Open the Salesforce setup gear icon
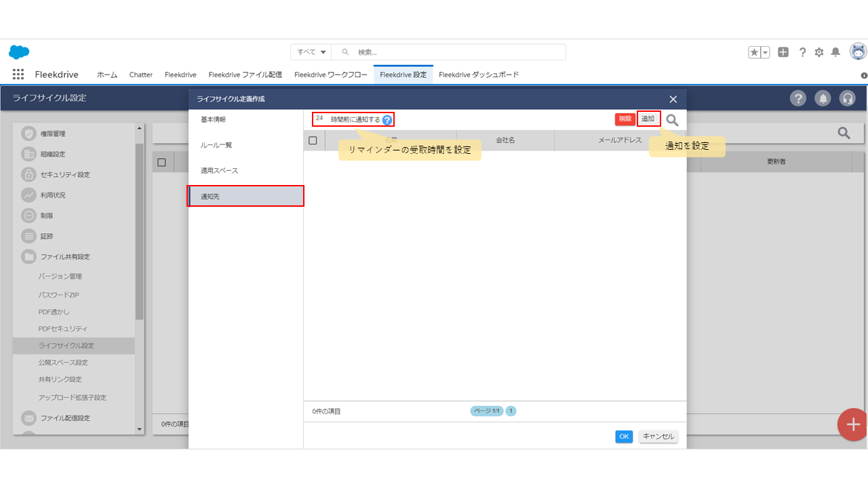The image size is (868, 488). [x=818, y=52]
